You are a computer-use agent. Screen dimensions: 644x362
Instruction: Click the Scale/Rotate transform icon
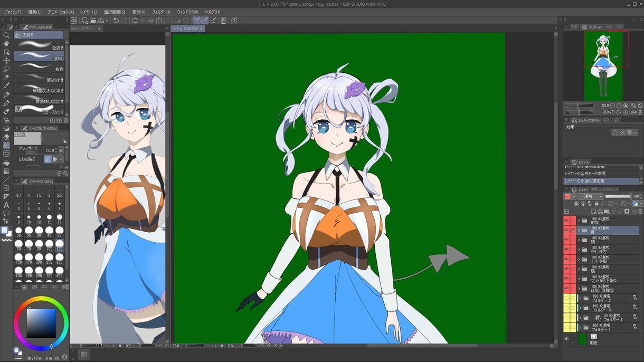coord(159,21)
